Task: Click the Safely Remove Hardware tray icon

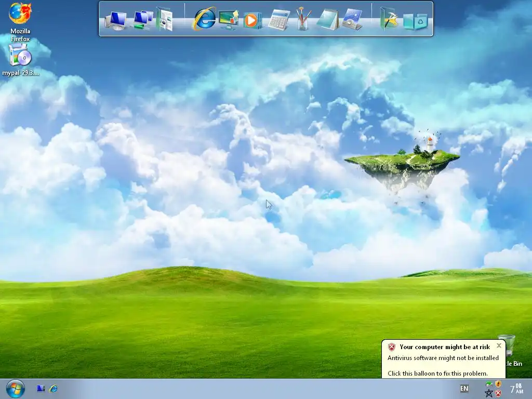Action: tap(489, 384)
